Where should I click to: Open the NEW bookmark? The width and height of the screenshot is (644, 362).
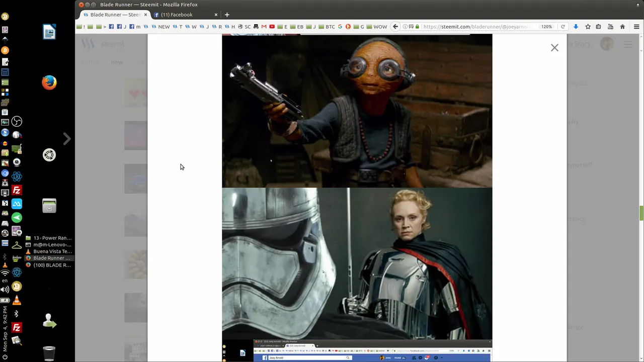tap(161, 27)
